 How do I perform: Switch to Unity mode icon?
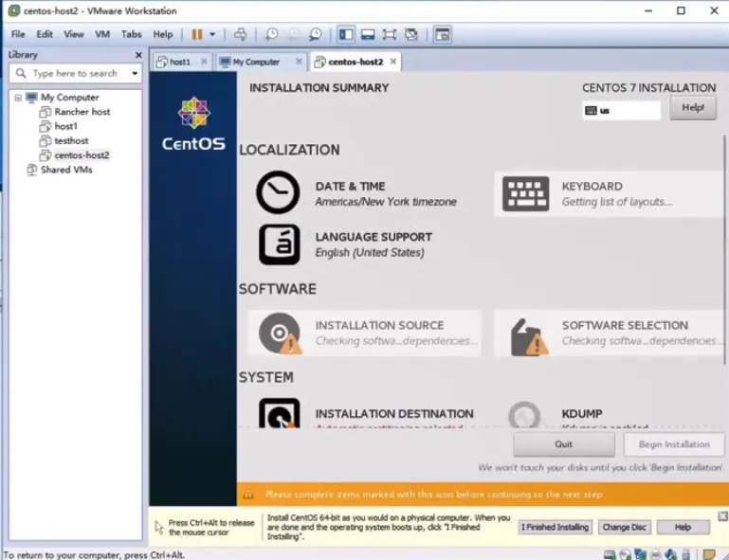(411, 34)
